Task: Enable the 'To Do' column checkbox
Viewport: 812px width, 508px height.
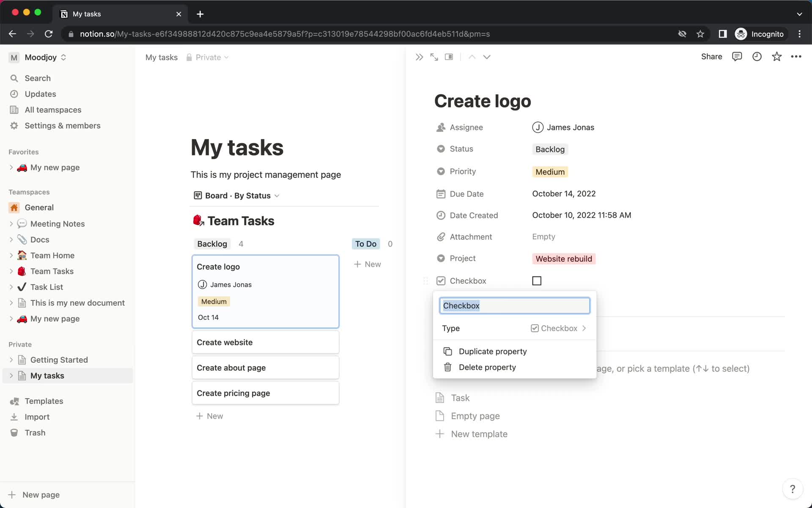Action: [537, 281]
